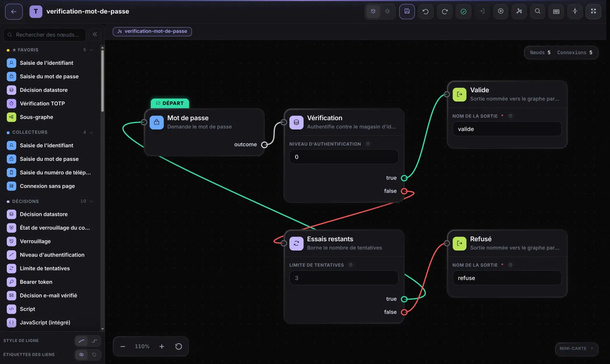
Task: Open the graph layout icon in toolbar
Action: click(x=519, y=11)
